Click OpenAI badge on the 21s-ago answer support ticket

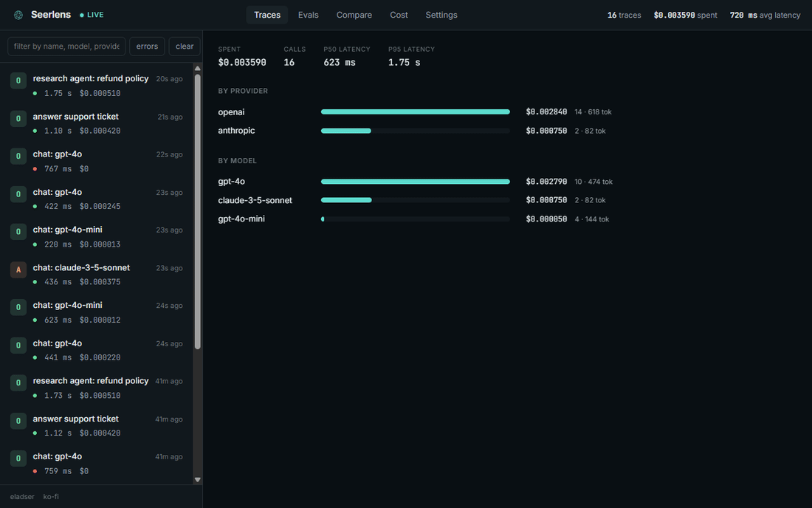point(18,119)
